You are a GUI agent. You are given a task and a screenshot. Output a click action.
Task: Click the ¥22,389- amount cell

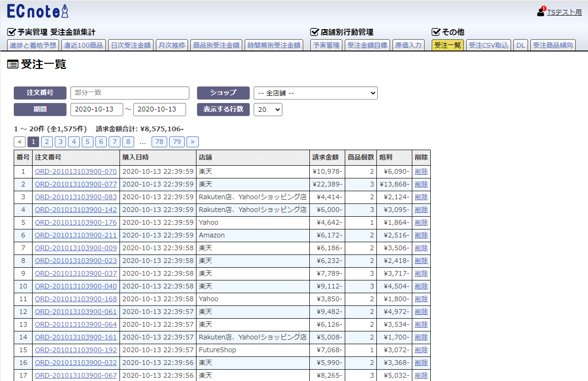327,184
